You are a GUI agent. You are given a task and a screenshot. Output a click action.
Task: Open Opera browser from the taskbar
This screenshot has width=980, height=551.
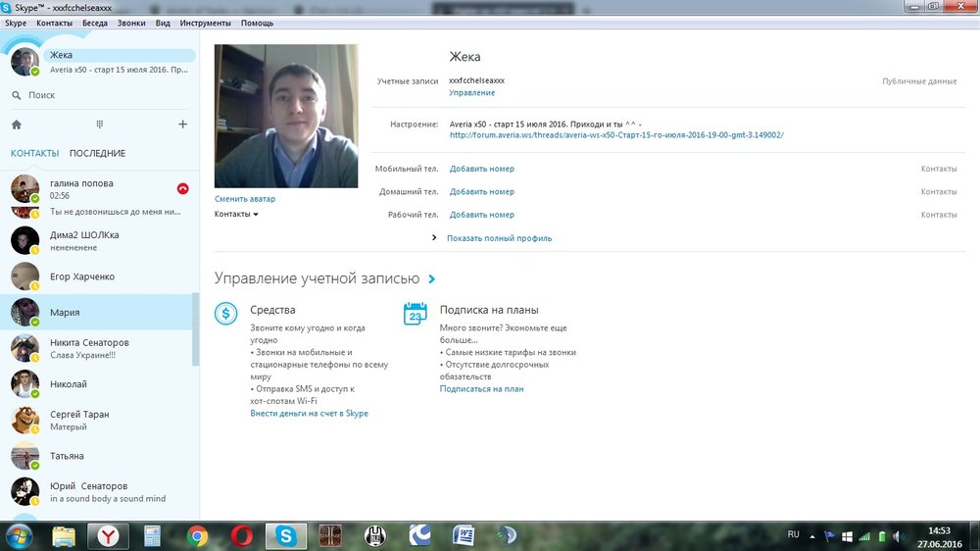pyautogui.click(x=242, y=535)
